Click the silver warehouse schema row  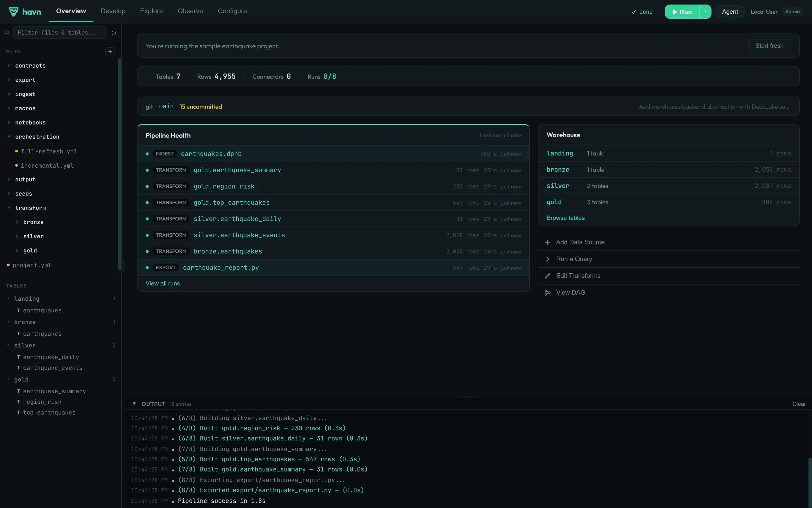668,186
